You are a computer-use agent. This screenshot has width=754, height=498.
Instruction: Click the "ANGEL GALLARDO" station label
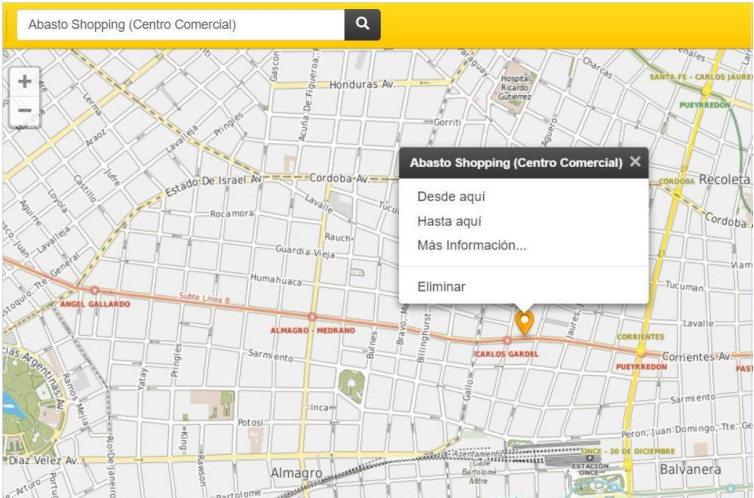tap(95, 304)
